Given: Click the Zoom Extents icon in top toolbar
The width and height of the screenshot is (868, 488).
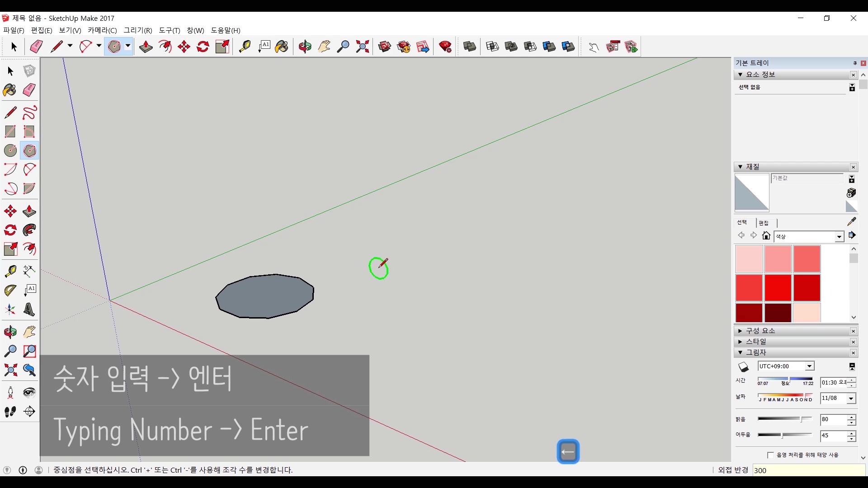Looking at the screenshot, I should point(362,47).
